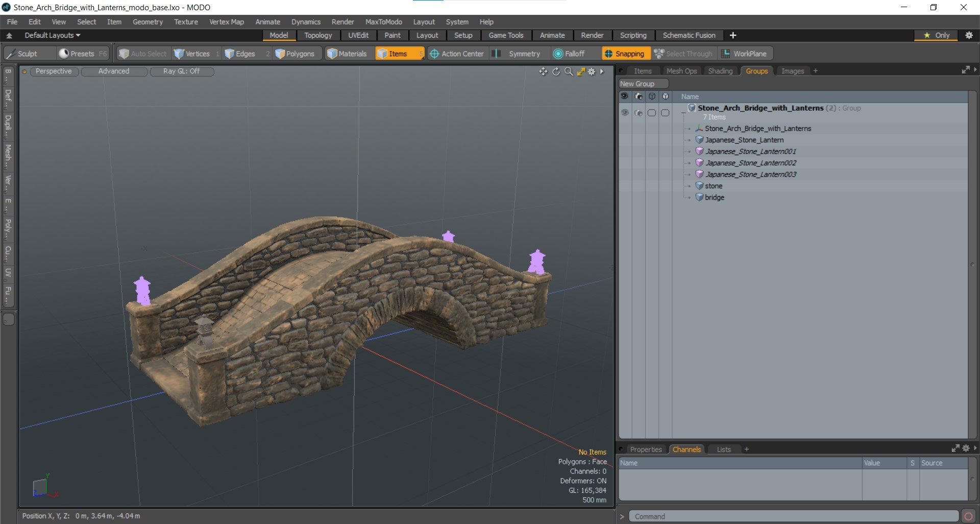
Task: Click the viewport rotate icon
Action: click(556, 72)
